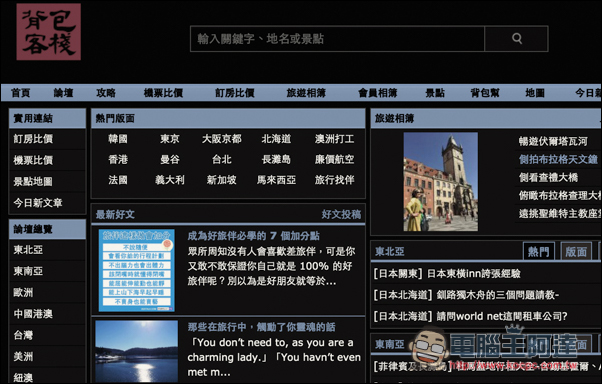Open 機票比價 in navigation bar
The height and width of the screenshot is (384, 602).
coord(163,93)
